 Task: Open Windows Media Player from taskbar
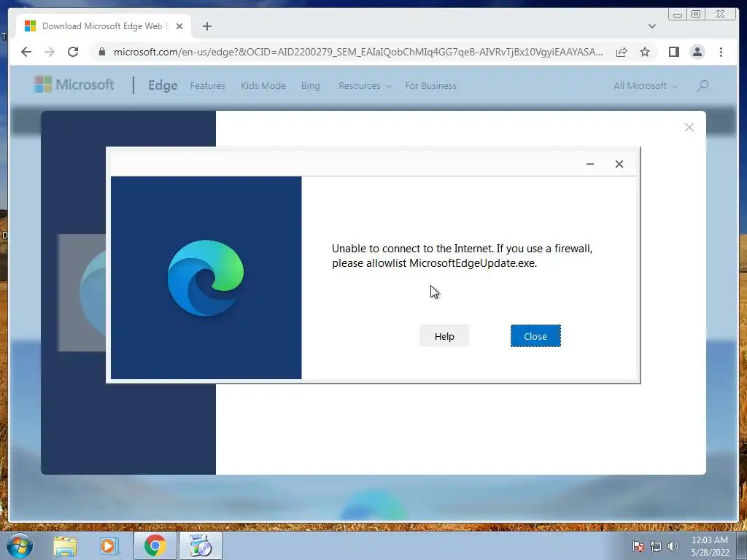(109, 545)
